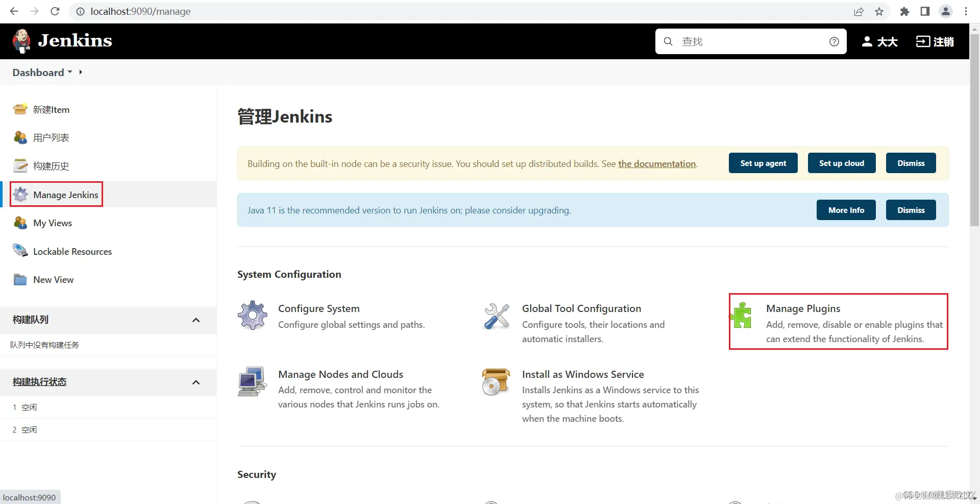Image resolution: width=980 pixels, height=504 pixels.
Task: Click the New View folder icon
Action: 20,279
